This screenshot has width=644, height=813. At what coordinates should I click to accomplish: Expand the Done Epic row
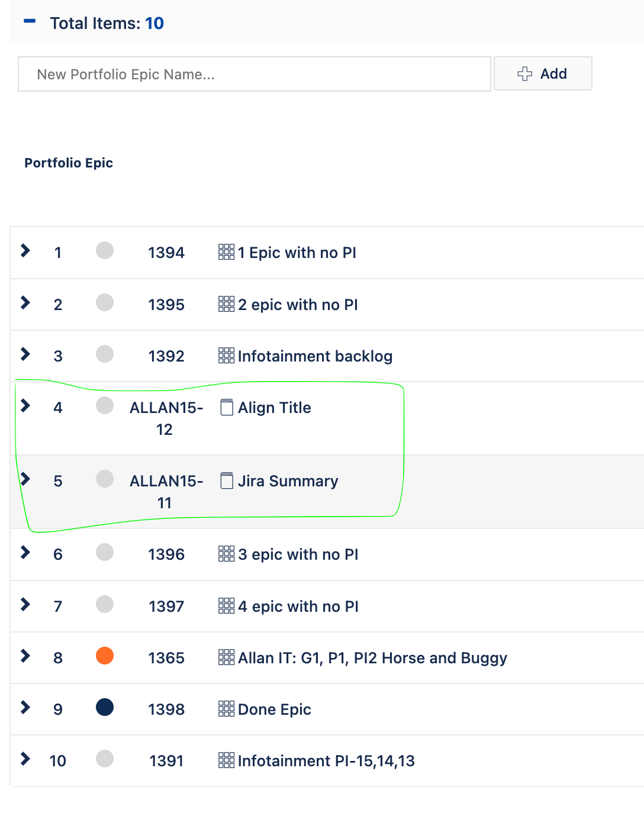click(x=25, y=707)
